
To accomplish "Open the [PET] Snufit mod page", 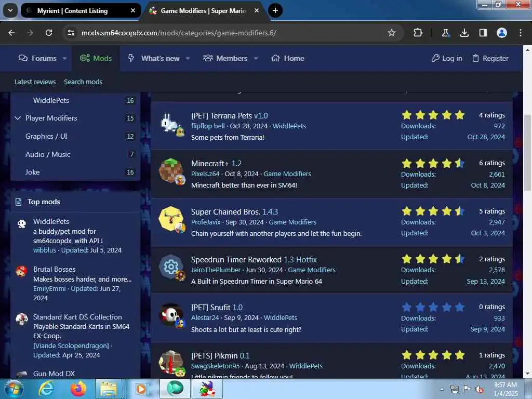I will 211,308.
